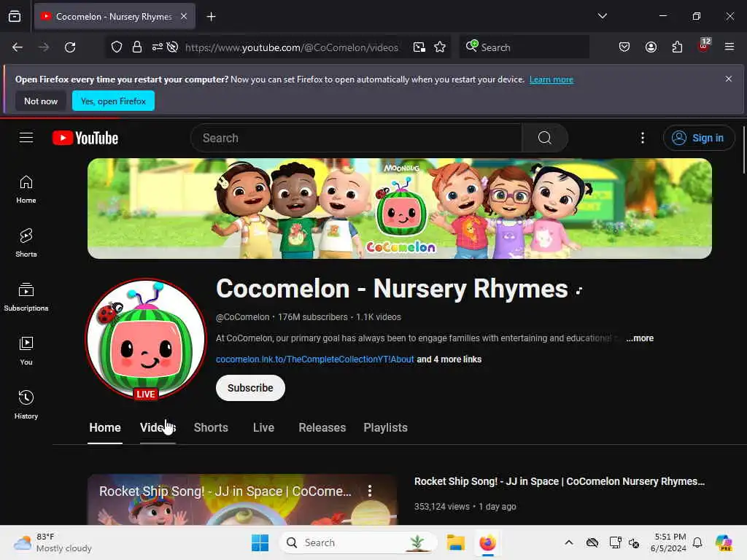This screenshot has height=560, width=747.
Task: Expand the list all tabs chevron
Action: [x=602, y=16]
